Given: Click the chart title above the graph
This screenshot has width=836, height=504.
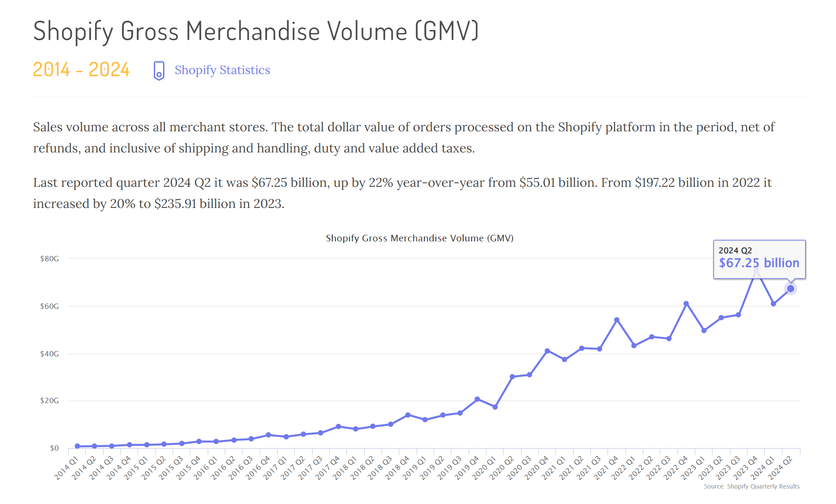Looking at the screenshot, I should (x=420, y=238).
